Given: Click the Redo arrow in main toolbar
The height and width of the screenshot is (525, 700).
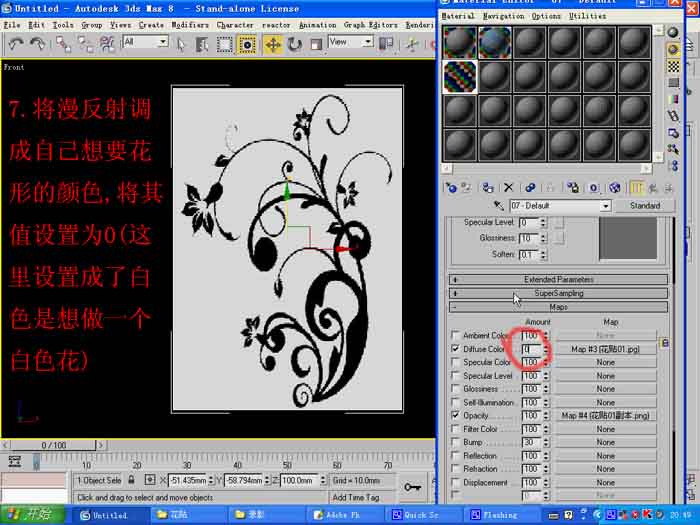Looking at the screenshot, I should pos(38,44).
